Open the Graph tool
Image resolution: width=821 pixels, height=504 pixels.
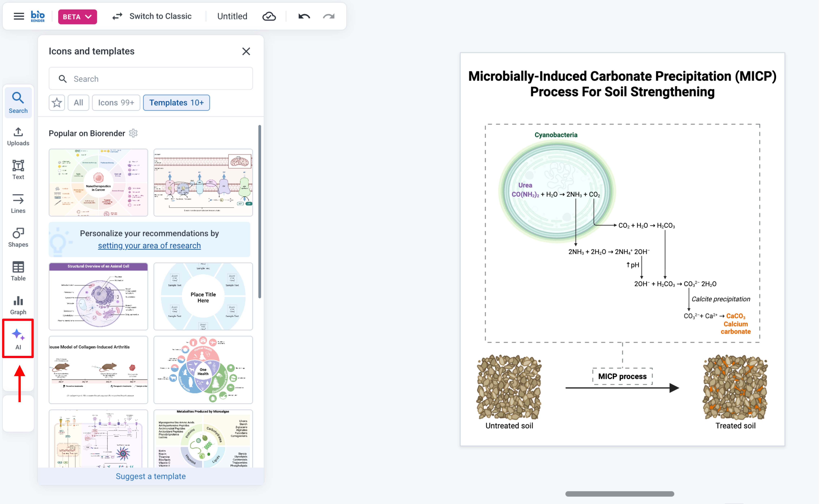pos(18,305)
